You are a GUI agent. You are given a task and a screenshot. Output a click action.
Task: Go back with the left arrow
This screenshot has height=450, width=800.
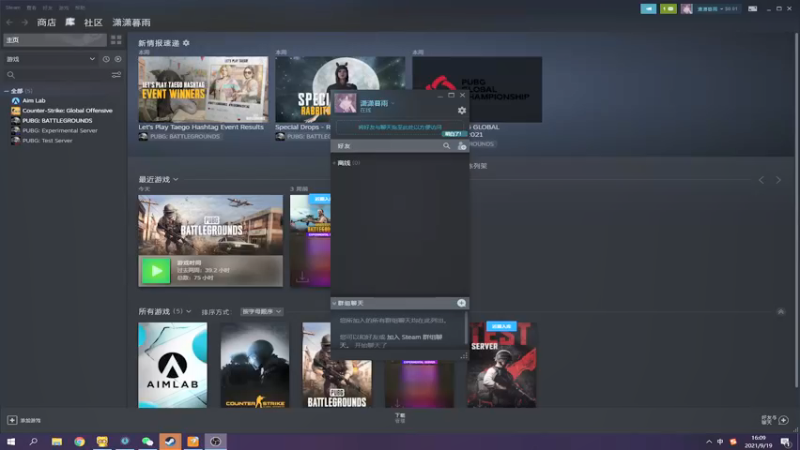(10, 22)
